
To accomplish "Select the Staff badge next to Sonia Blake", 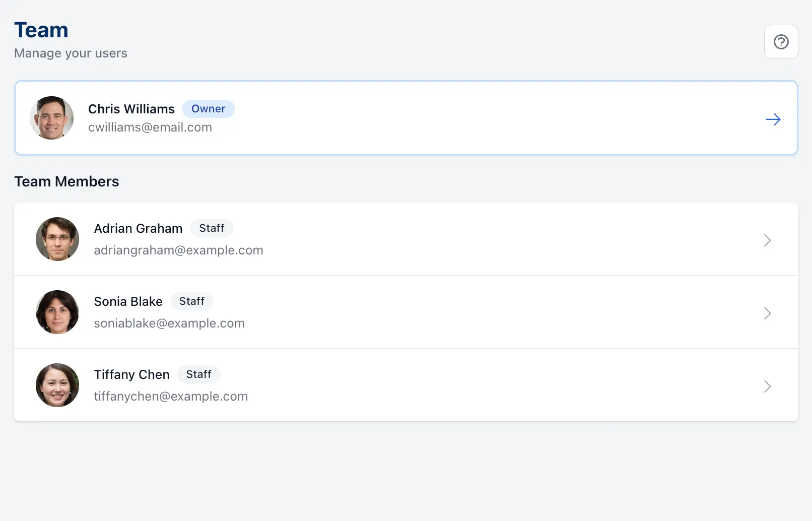I will [x=192, y=301].
